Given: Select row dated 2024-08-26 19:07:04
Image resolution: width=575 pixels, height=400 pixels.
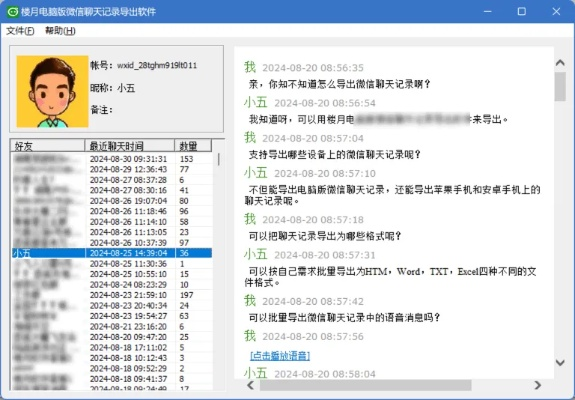Looking at the screenshot, I should [112, 201].
